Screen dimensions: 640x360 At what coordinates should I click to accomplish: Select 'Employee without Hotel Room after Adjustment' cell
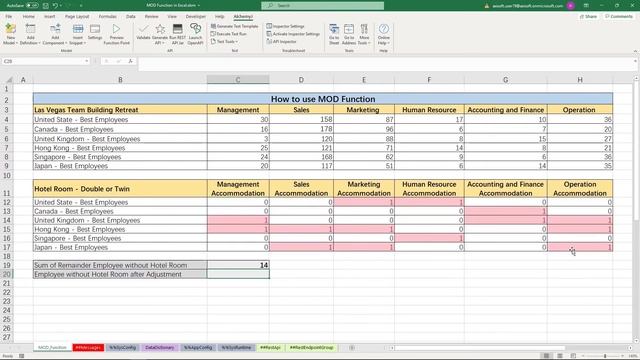[120, 274]
